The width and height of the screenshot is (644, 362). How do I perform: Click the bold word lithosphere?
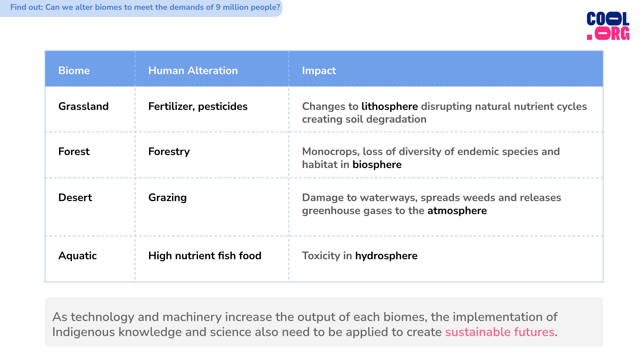389,106
